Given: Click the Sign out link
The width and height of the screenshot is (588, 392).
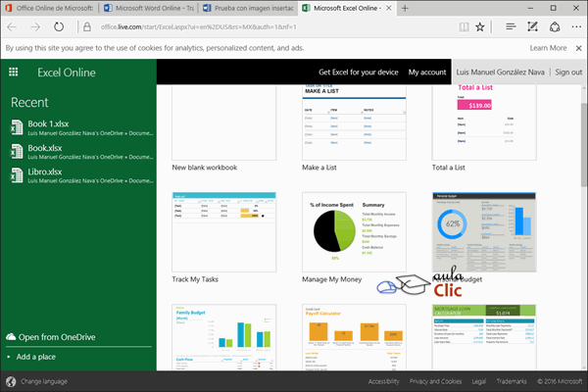Looking at the screenshot, I should click(568, 73).
